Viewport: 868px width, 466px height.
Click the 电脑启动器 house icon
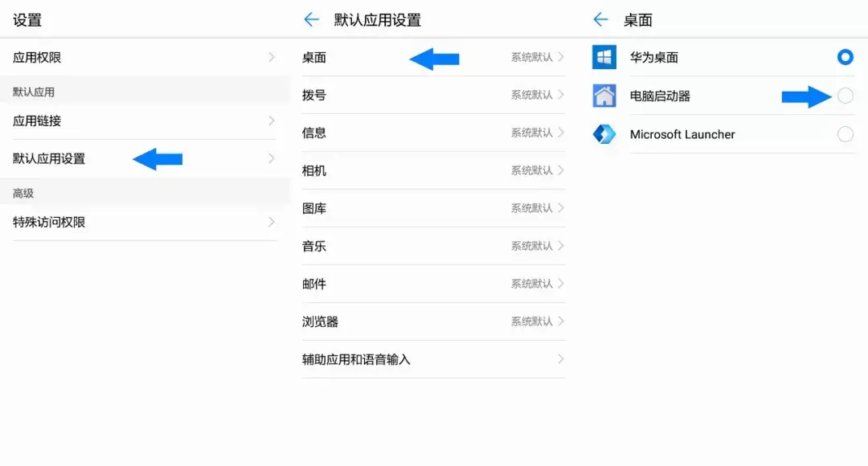pyautogui.click(x=604, y=96)
